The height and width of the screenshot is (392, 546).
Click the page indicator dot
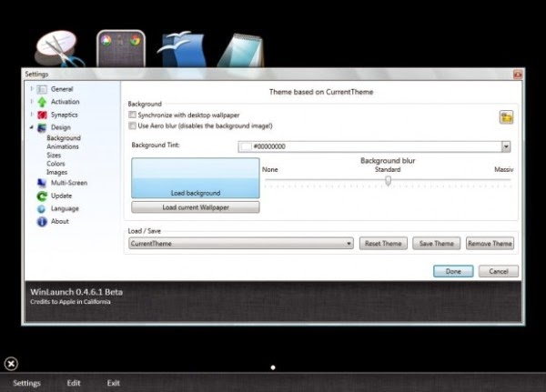[273, 367]
